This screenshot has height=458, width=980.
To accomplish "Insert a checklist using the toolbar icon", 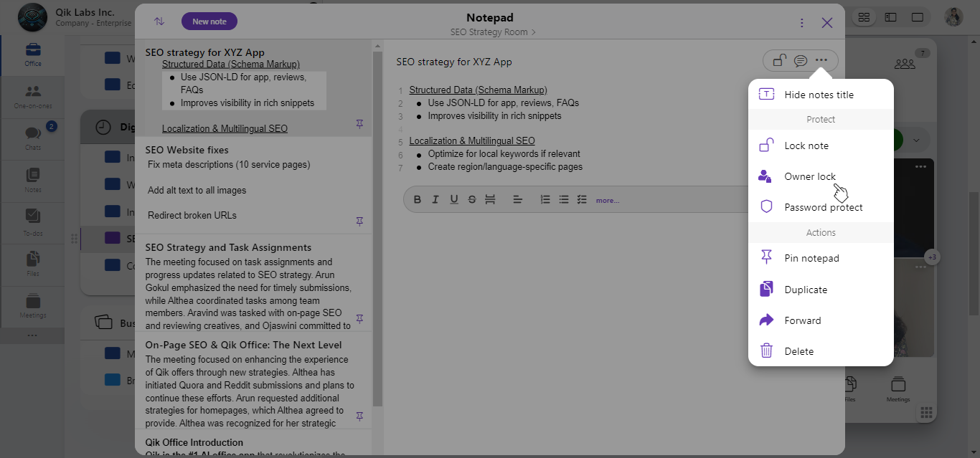I will (582, 199).
